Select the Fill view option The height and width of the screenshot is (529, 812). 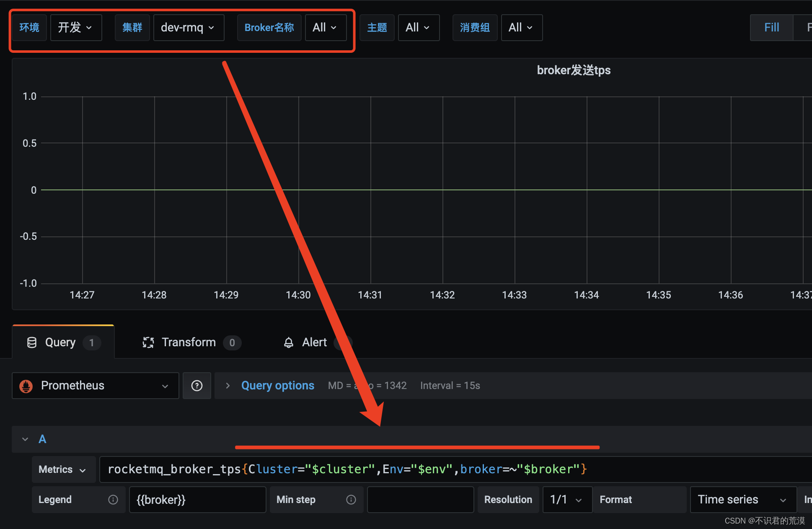click(771, 28)
